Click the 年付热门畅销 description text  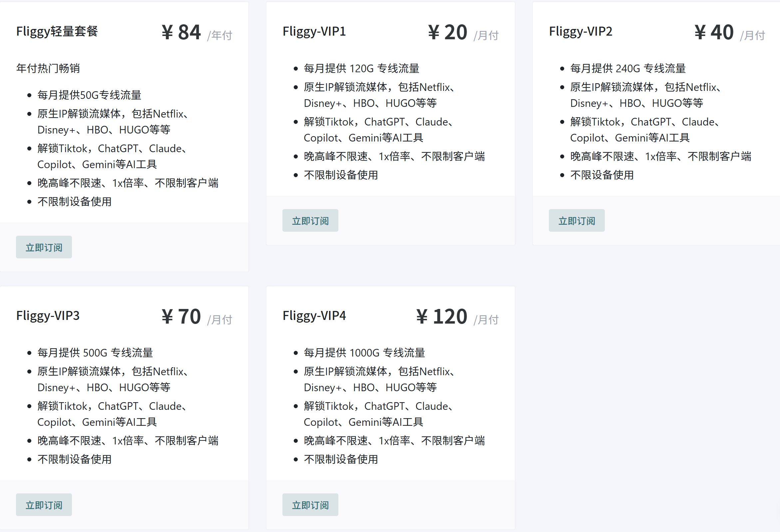(x=48, y=68)
